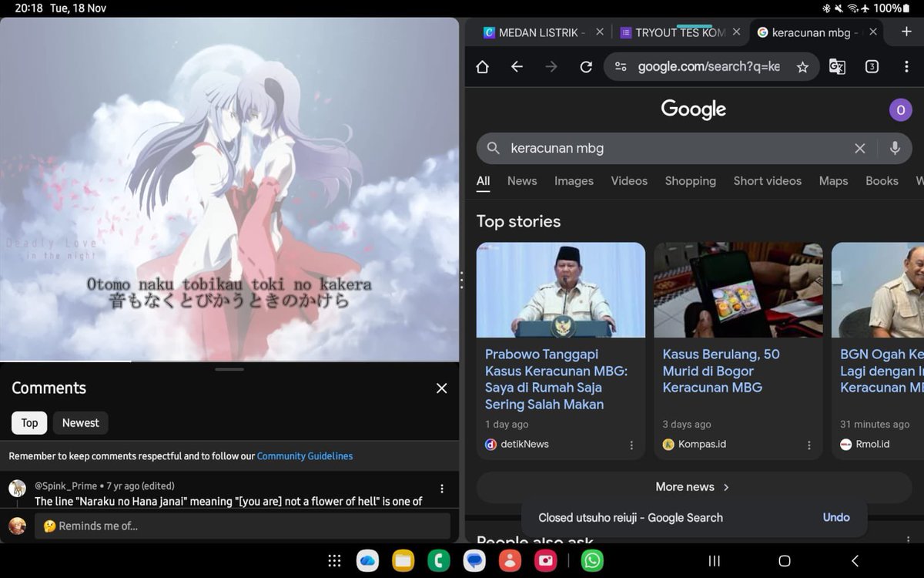Viewport: 924px width, 578px height.
Task: Open WhatsApp in taskbar
Action: [x=592, y=561]
